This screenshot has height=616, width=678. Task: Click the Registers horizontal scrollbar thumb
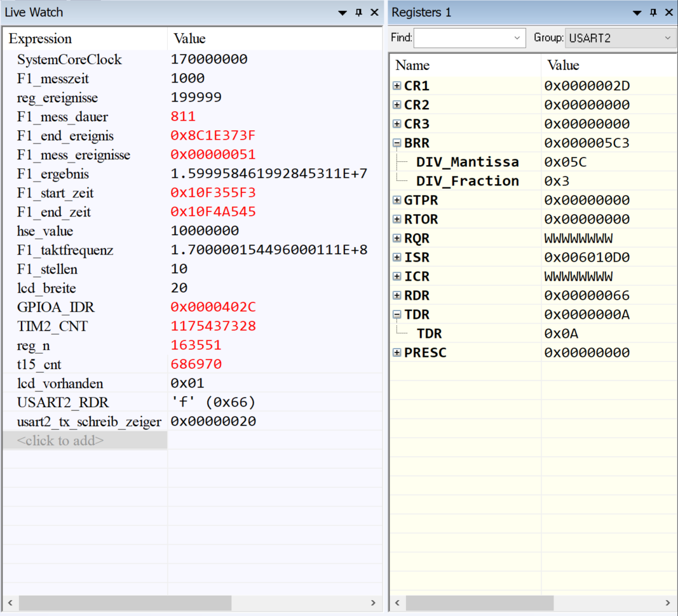pos(480,603)
